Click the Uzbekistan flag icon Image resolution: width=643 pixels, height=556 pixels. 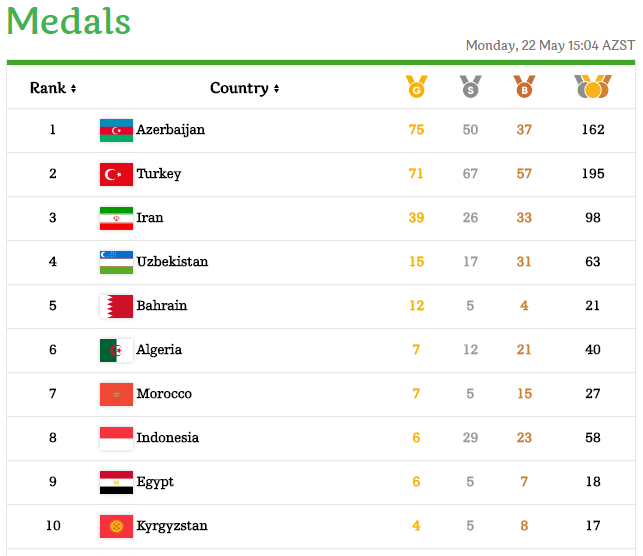[116, 262]
